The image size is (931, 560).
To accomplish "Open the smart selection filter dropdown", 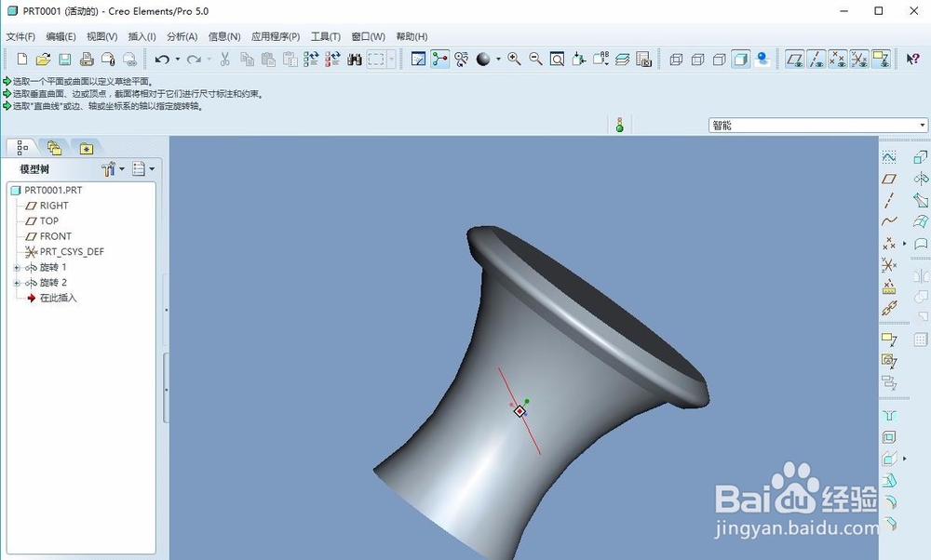I will (x=922, y=126).
